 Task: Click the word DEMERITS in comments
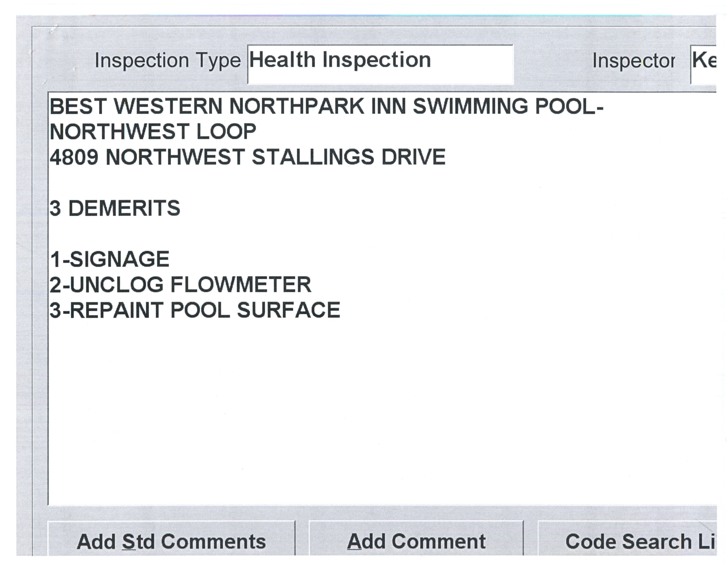point(124,208)
